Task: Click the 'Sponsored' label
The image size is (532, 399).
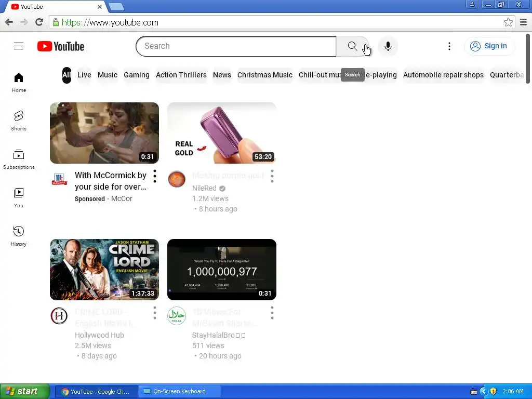Action: [89, 199]
